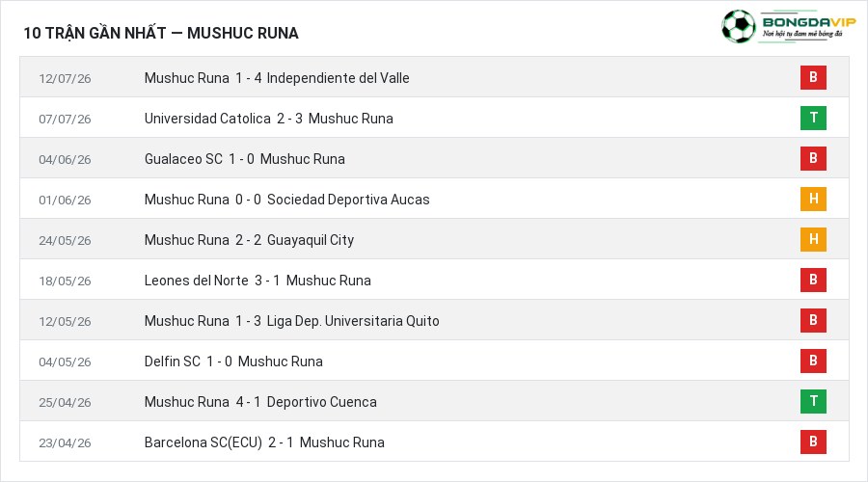
Task: Click the date 12/07/26 in the first row
Action: point(65,79)
